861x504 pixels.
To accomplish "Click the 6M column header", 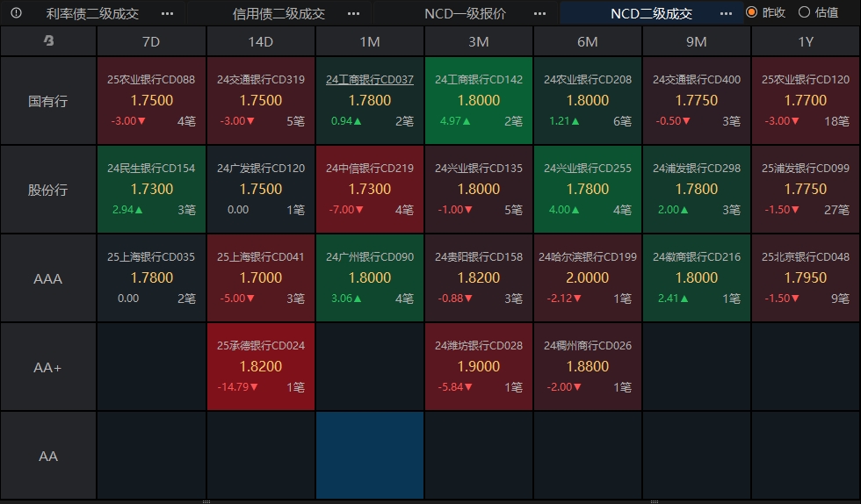I will 588,42.
